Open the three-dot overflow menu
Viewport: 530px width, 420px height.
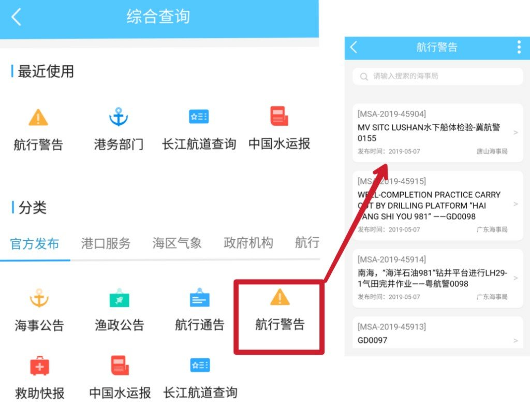pos(518,47)
